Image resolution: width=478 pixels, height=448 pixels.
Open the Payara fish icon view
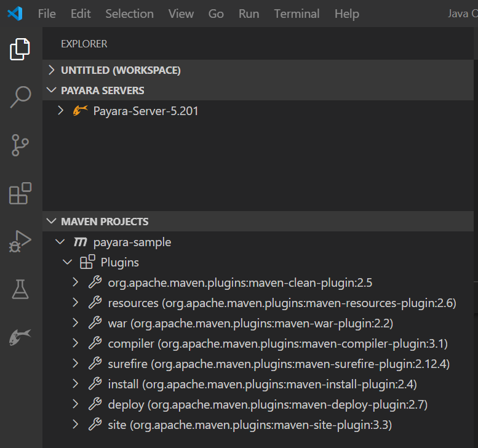(x=20, y=337)
